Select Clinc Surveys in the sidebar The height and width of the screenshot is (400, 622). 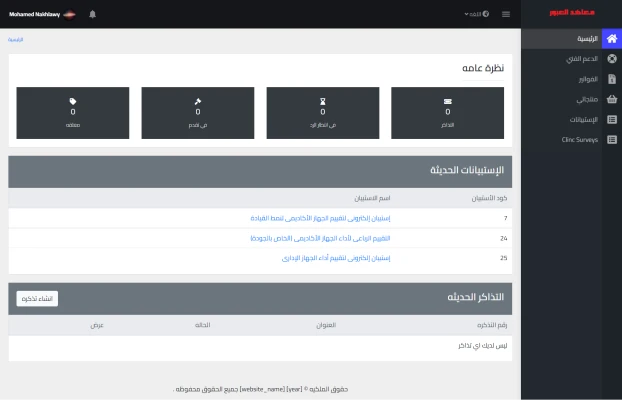(579, 140)
